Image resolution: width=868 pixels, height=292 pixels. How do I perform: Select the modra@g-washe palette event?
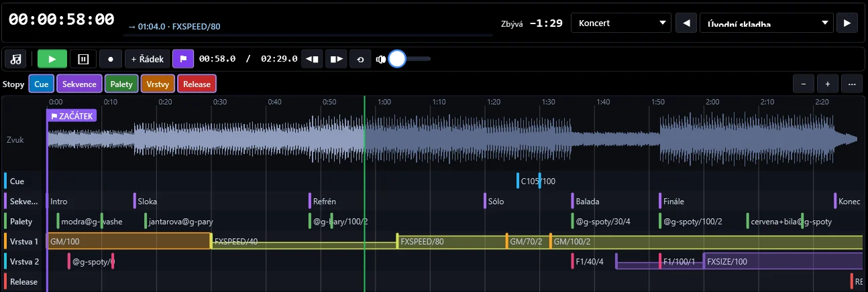[x=91, y=221]
